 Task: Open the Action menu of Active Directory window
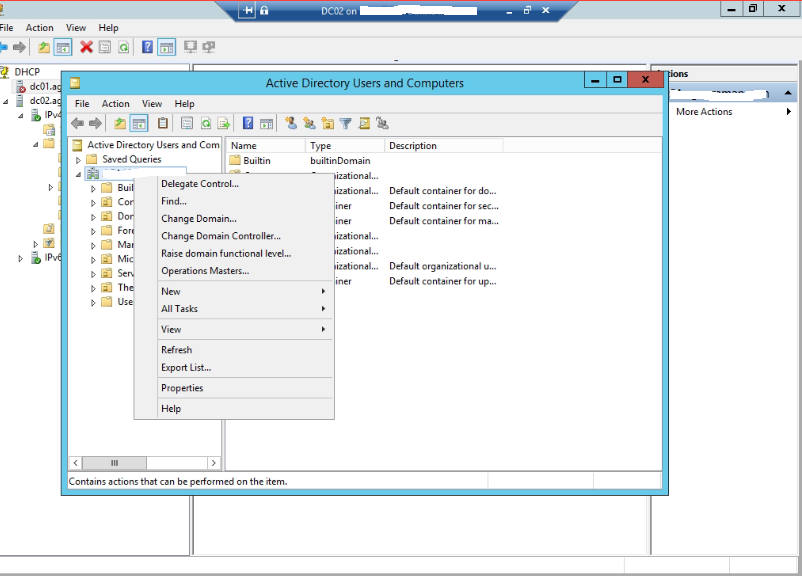point(116,104)
